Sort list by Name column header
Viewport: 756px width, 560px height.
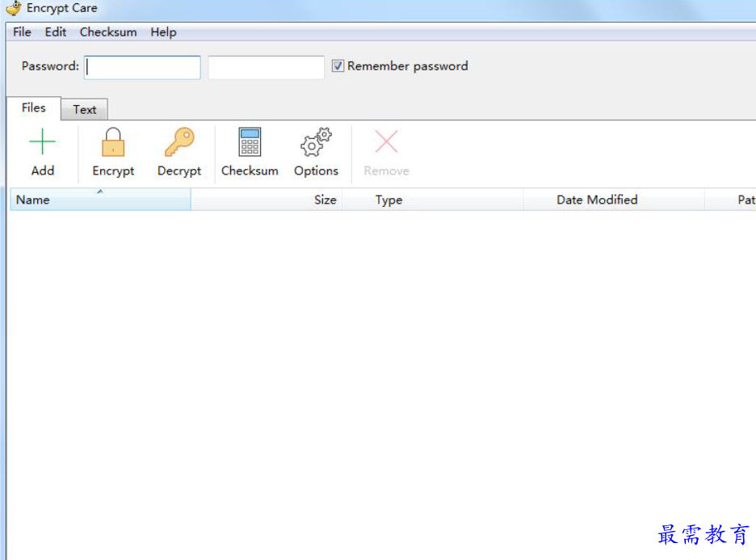(100, 200)
